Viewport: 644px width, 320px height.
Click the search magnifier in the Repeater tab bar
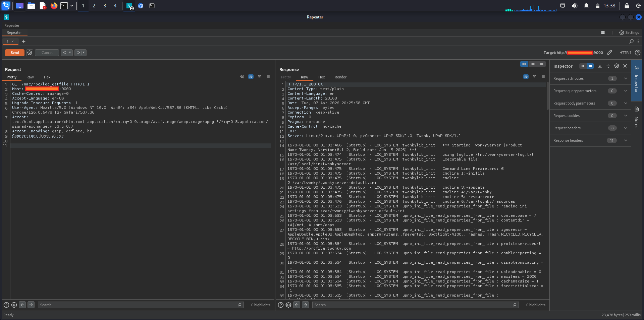631,41
